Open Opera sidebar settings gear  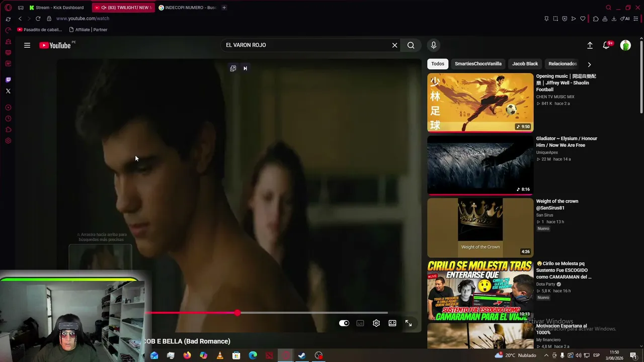click(x=8, y=141)
